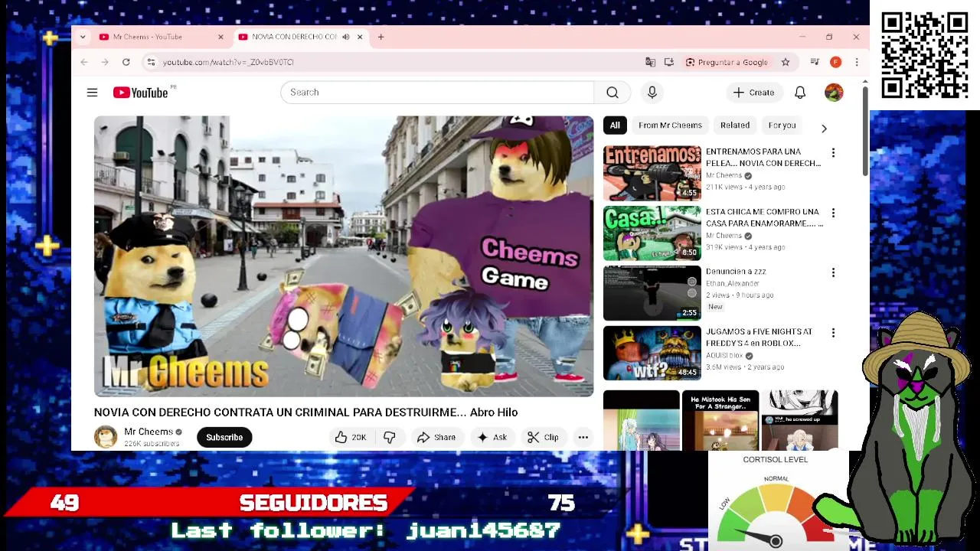The width and height of the screenshot is (980, 551).
Task: Open the YouTube hamburger guide menu
Action: tap(92, 93)
